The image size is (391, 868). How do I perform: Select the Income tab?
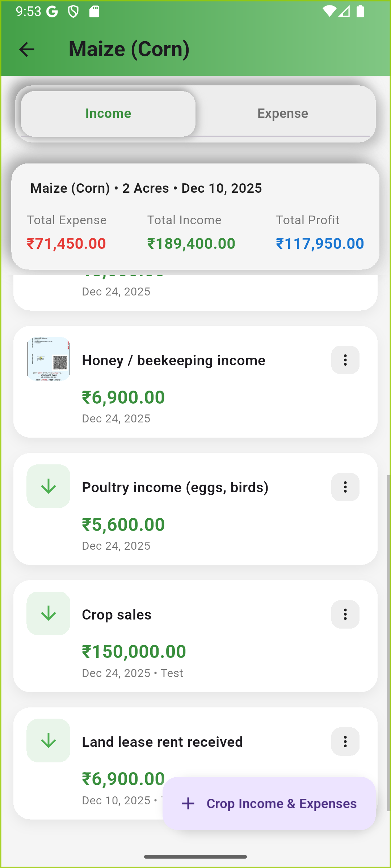coord(108,113)
